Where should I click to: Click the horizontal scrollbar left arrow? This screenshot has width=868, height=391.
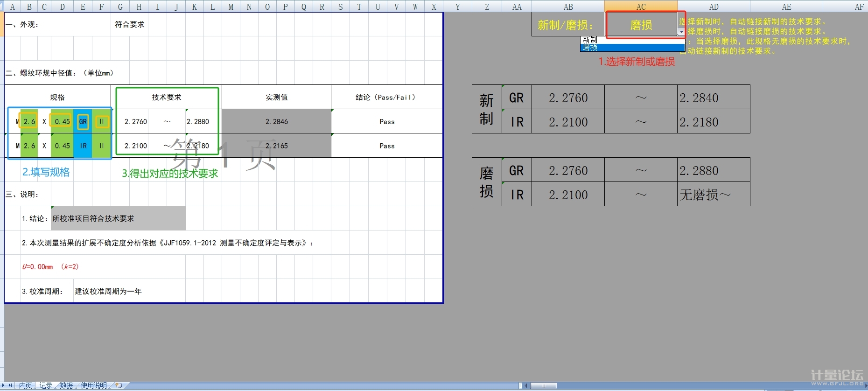(x=527, y=386)
